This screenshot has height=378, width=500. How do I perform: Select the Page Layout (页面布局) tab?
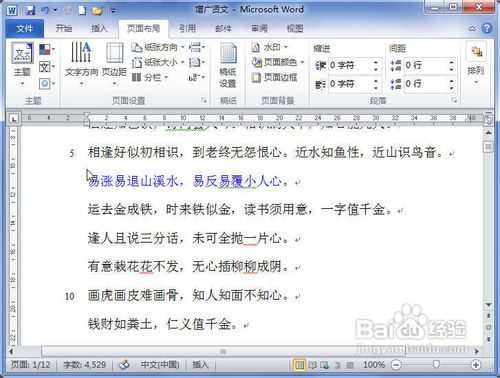[144, 29]
